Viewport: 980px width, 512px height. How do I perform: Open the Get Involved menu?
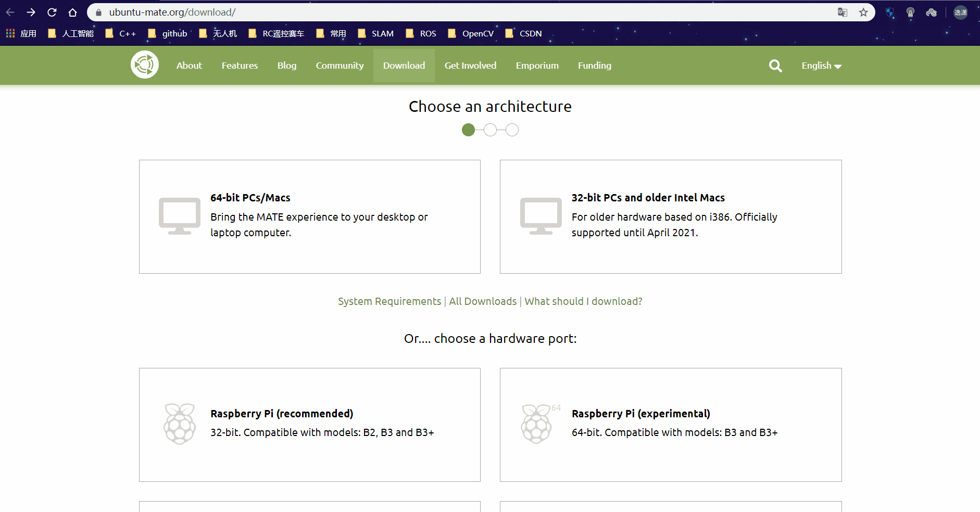click(470, 66)
